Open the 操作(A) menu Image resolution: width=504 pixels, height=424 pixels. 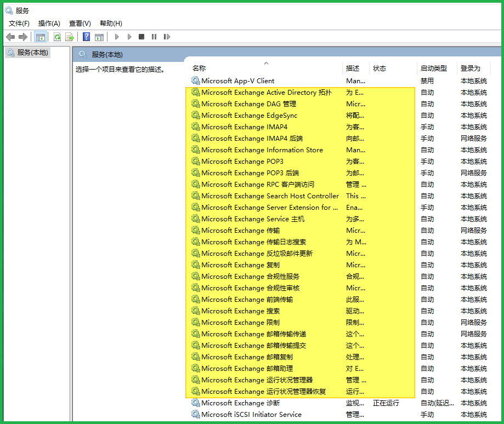[49, 24]
